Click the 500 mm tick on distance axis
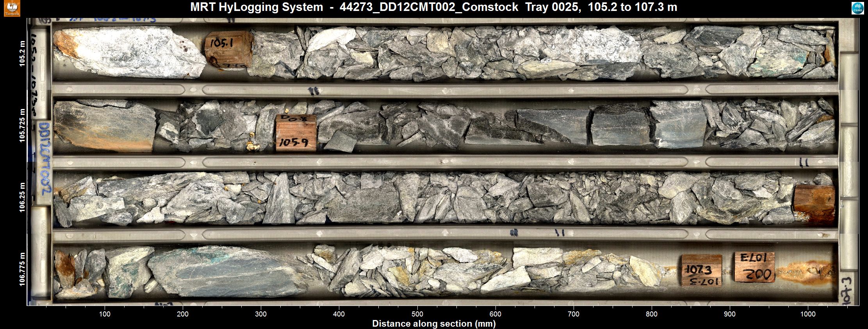 (417, 314)
